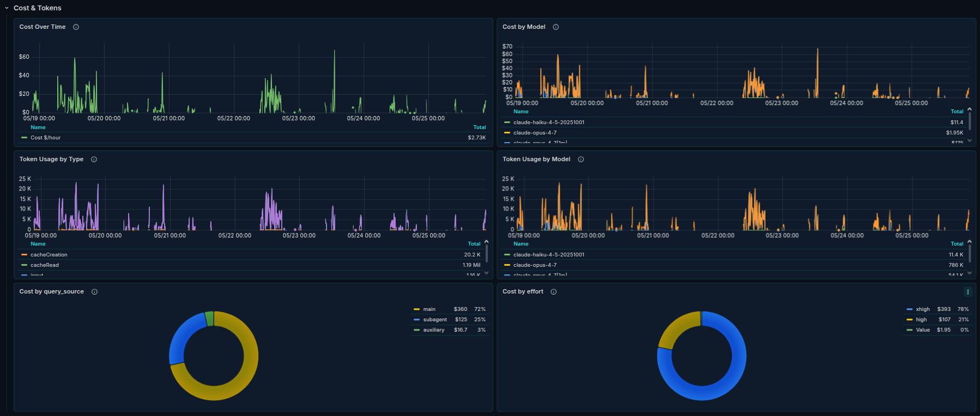Toggle the subagent slice in legend
Viewport: 980px width, 416px height.
(435, 319)
